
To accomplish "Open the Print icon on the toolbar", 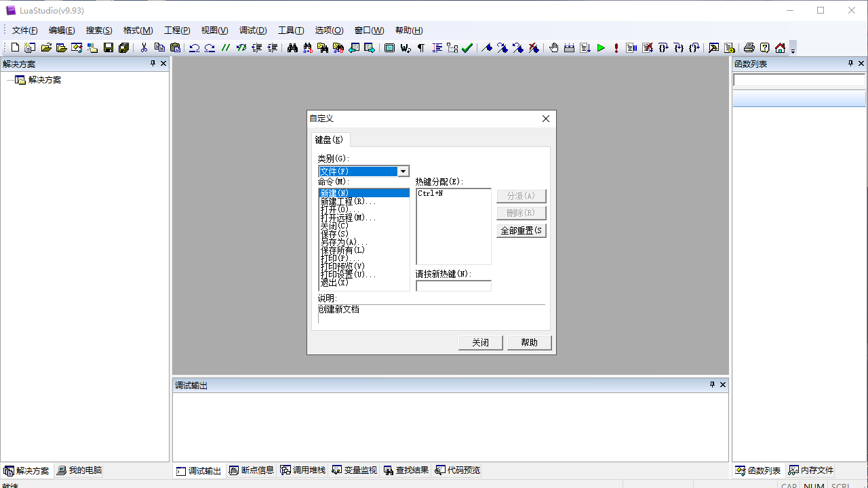I will tap(749, 47).
